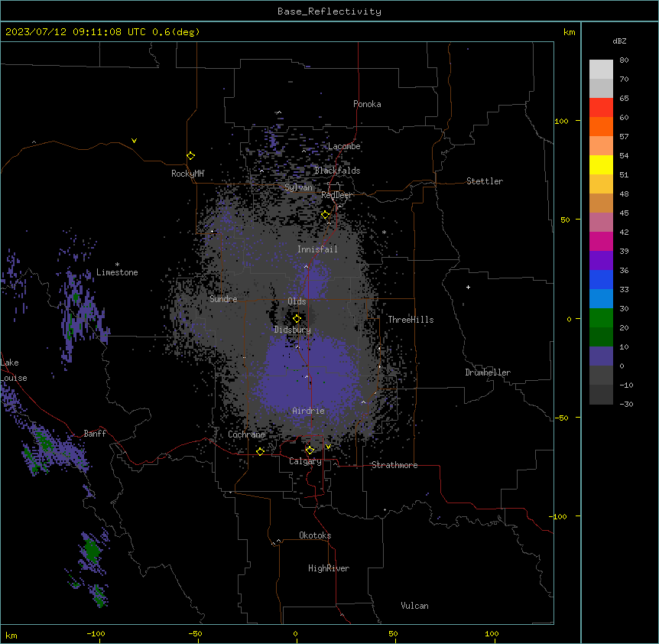Click the -50 tick label on bottom axis
Image resolution: width=659 pixels, height=644 pixels.
click(195, 633)
